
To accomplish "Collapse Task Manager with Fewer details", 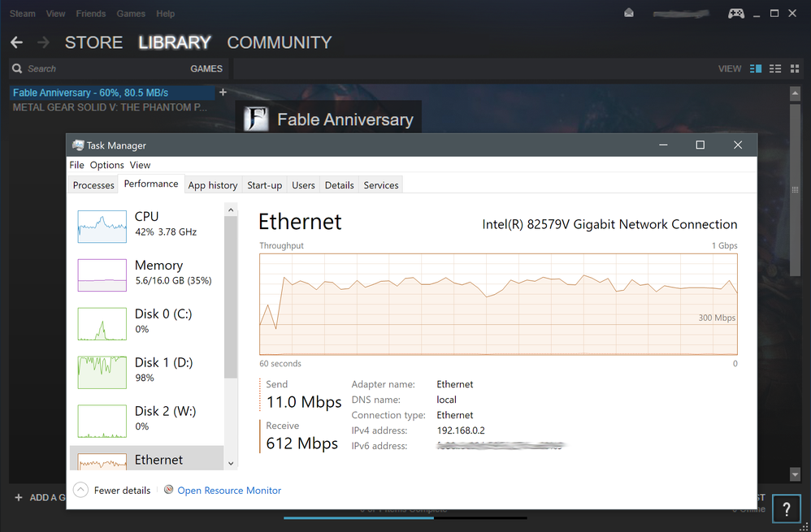I will point(113,491).
